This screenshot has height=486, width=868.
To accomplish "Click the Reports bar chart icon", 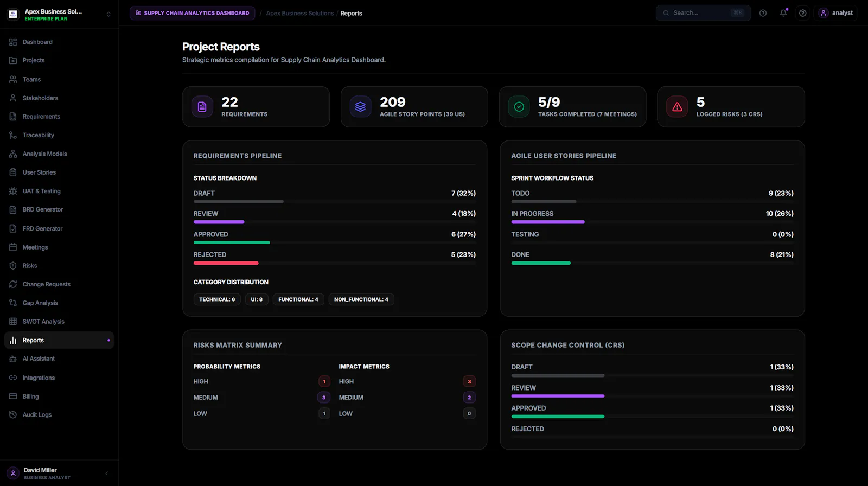I will [13, 340].
